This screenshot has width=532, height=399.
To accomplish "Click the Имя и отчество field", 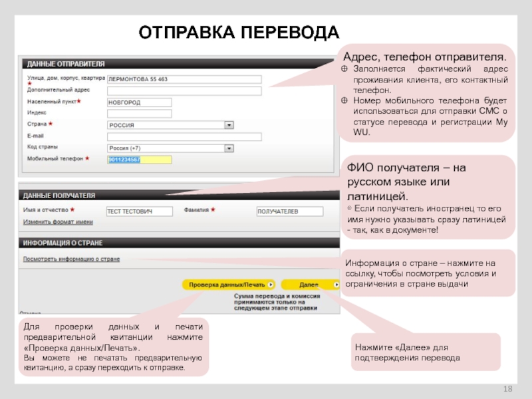I will [139, 211].
